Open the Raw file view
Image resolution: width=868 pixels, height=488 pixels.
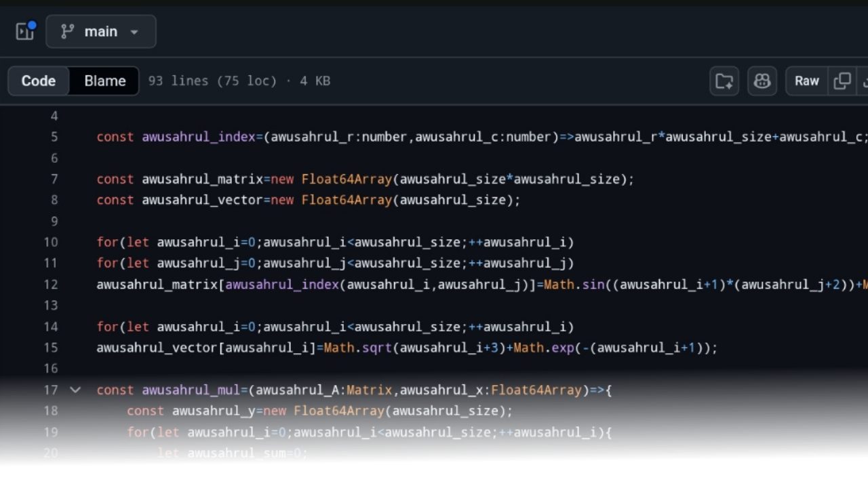[807, 81]
